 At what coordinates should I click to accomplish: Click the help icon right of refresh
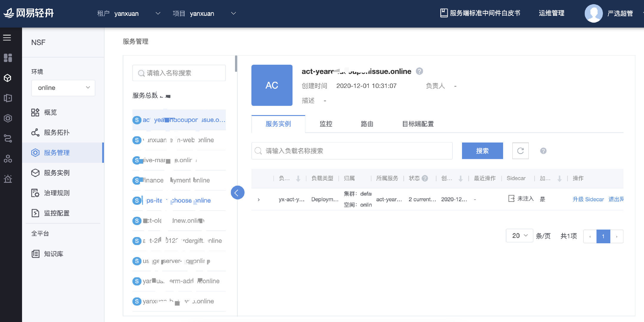pos(543,151)
